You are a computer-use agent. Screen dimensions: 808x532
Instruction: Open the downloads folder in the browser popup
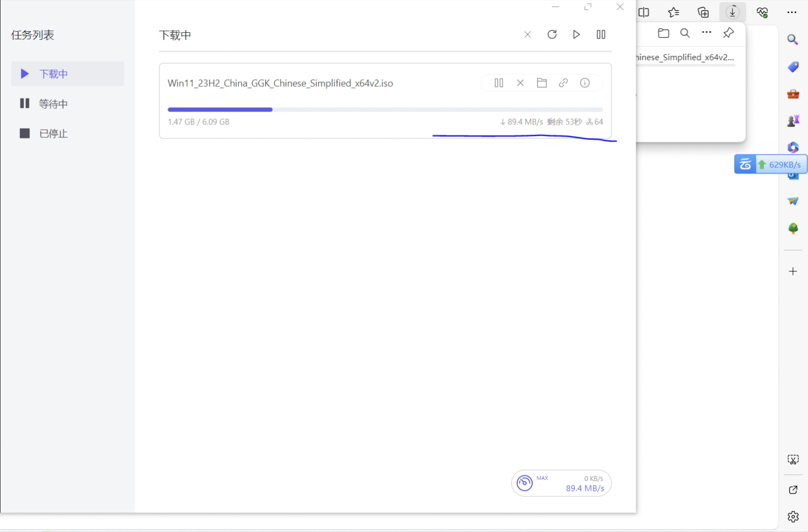664,33
